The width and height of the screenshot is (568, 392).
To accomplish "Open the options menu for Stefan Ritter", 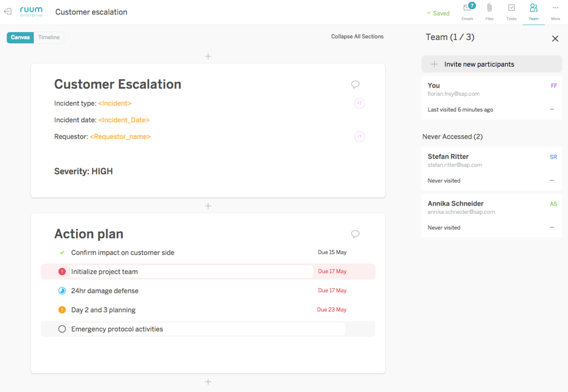I will (551, 181).
